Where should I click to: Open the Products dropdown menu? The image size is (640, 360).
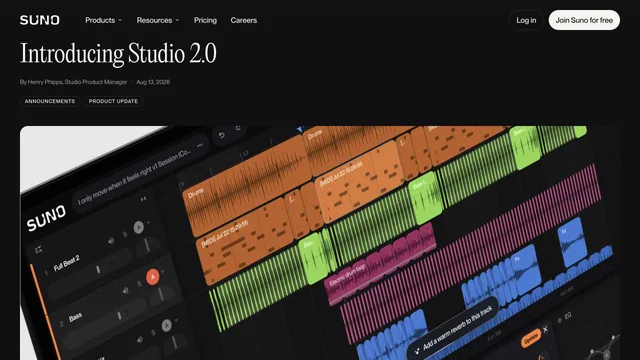pos(103,20)
